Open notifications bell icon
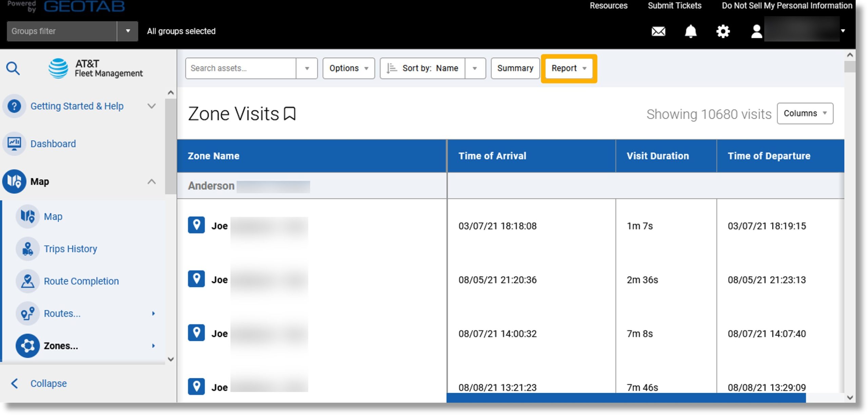The width and height of the screenshot is (868, 415). pyautogui.click(x=690, y=32)
